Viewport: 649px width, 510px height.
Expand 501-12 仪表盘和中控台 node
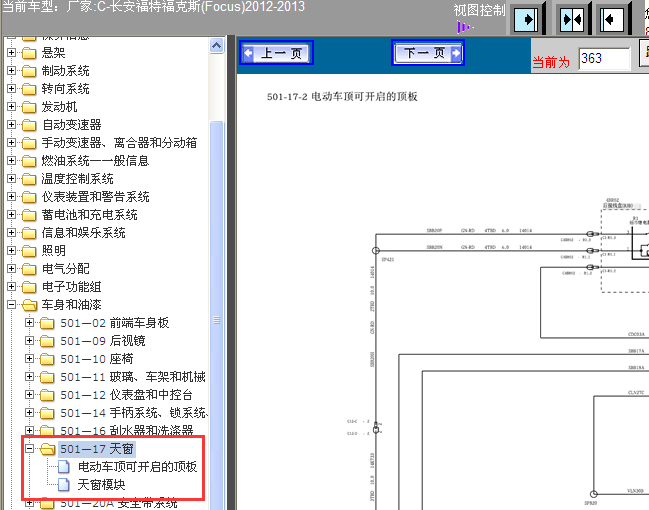[29, 395]
